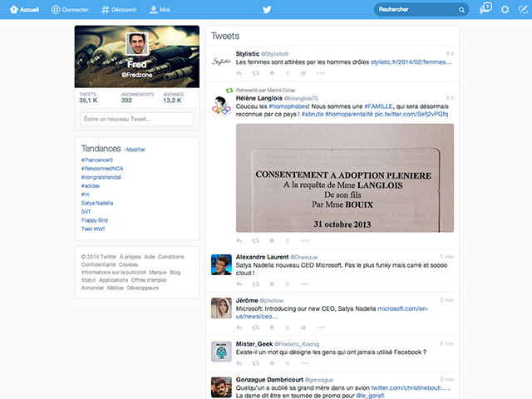Click the Twitter bird logo

tap(267, 9)
